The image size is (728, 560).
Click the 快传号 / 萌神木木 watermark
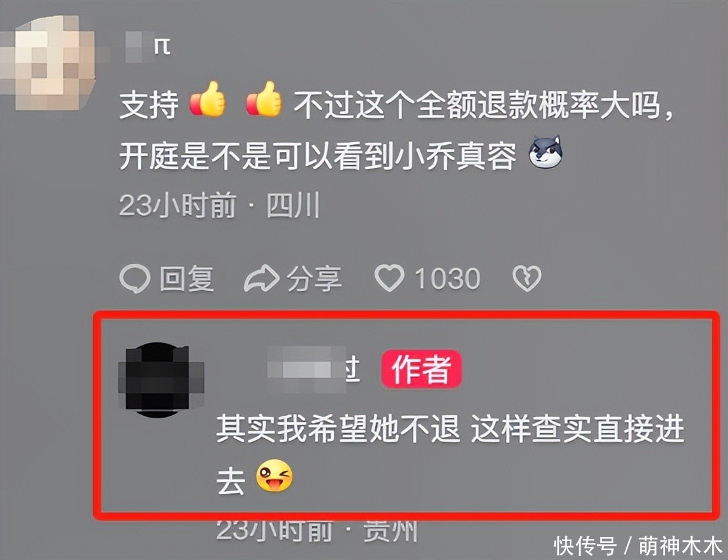638,546
